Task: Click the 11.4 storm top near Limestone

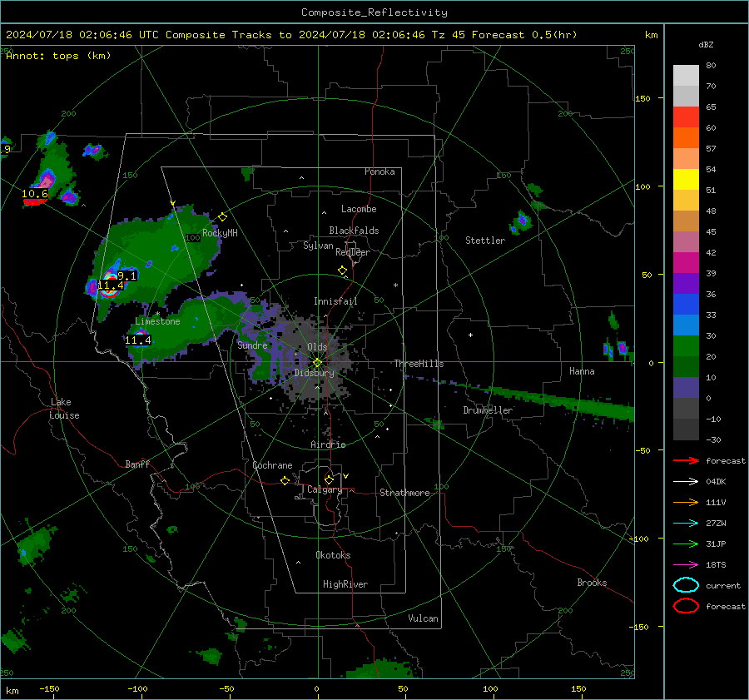Action: (138, 340)
